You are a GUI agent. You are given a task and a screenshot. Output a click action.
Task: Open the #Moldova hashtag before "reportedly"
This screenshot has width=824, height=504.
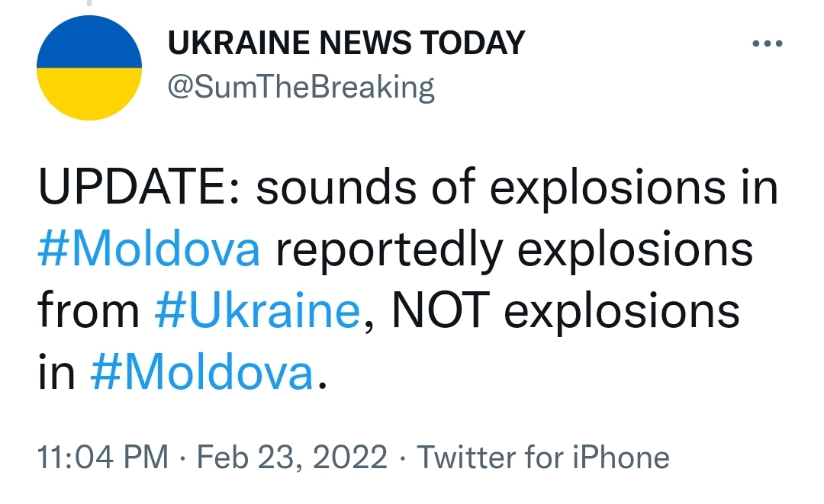pyautogui.click(x=149, y=250)
